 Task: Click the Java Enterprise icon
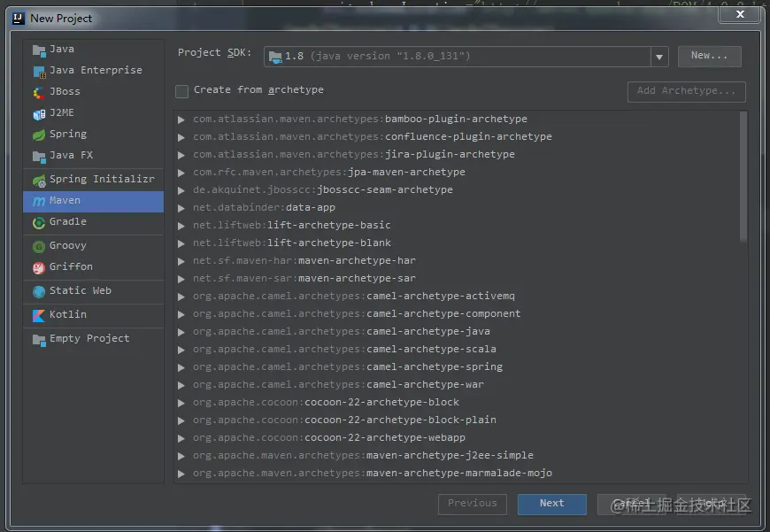click(39, 71)
